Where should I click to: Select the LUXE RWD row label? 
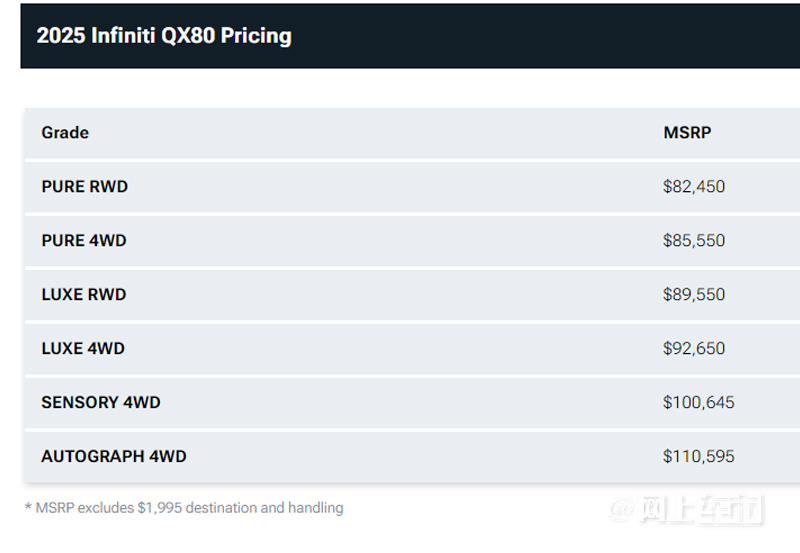[x=84, y=294]
